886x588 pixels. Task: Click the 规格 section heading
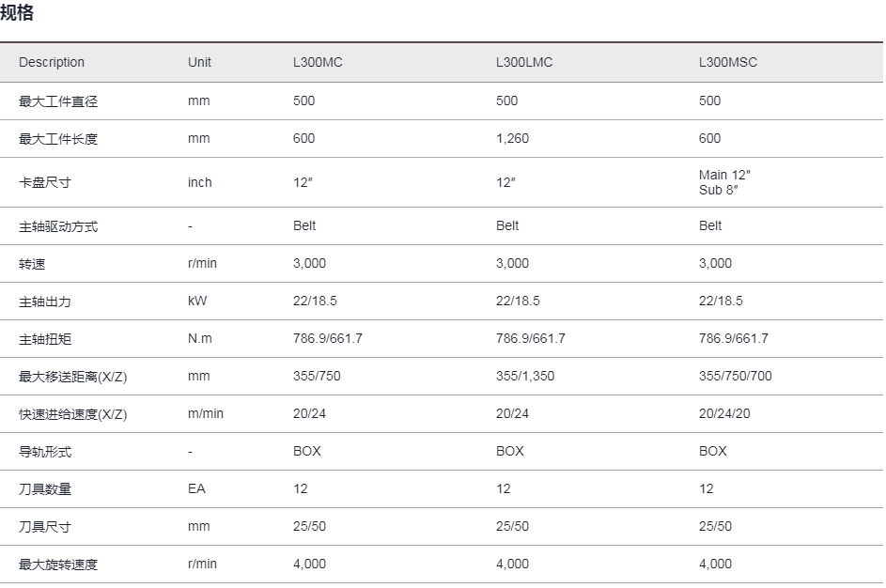[17, 12]
